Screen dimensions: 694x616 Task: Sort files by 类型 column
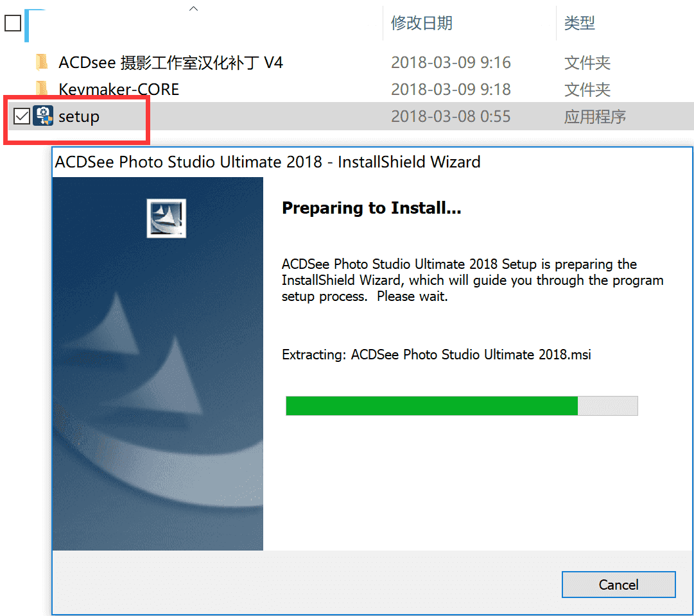click(x=579, y=23)
